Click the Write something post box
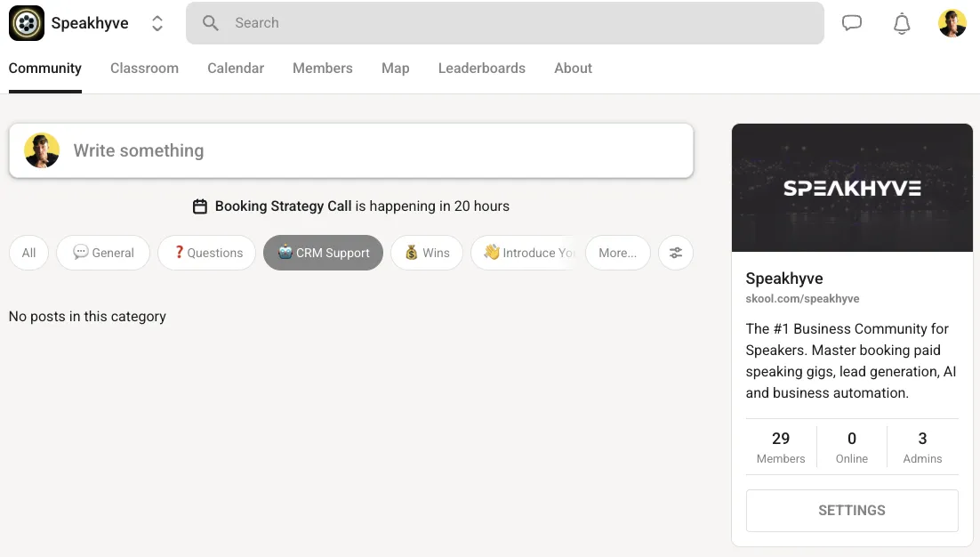This screenshot has height=557, width=980. (x=351, y=150)
